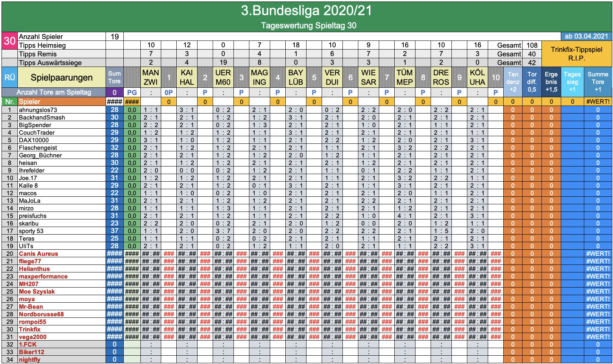Click the '0P' points cell
The image size is (613, 364).
(x=169, y=92)
